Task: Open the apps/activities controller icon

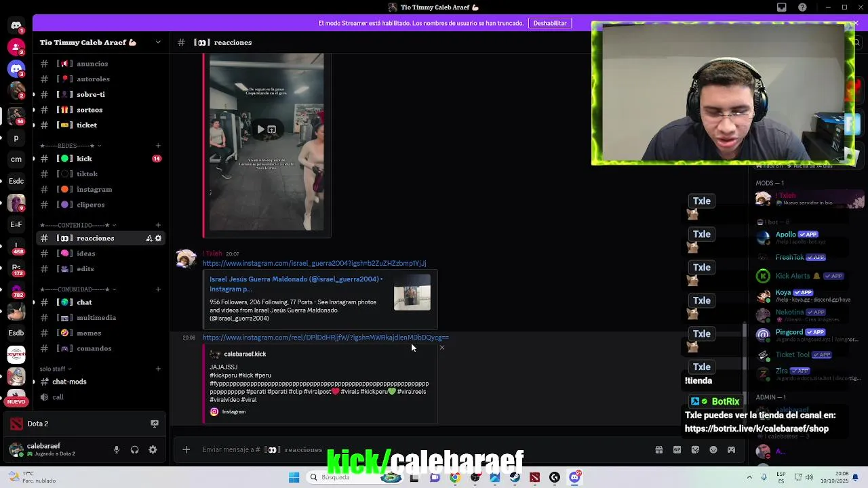Action: coord(731,449)
